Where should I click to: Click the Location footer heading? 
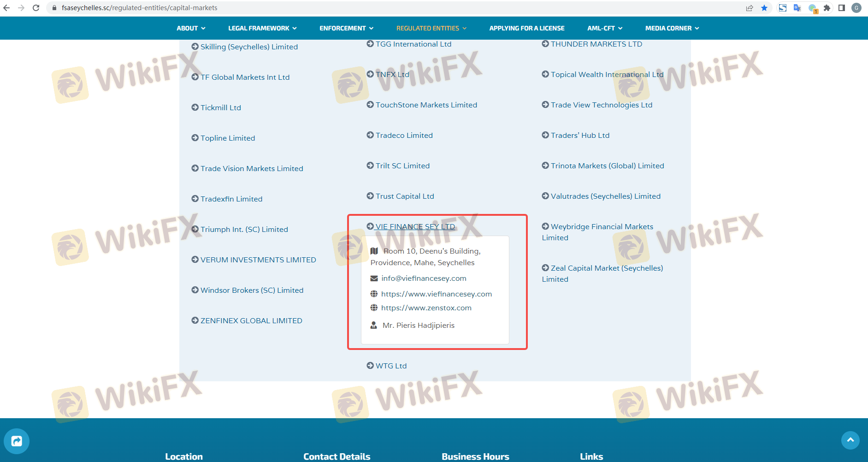(184, 456)
